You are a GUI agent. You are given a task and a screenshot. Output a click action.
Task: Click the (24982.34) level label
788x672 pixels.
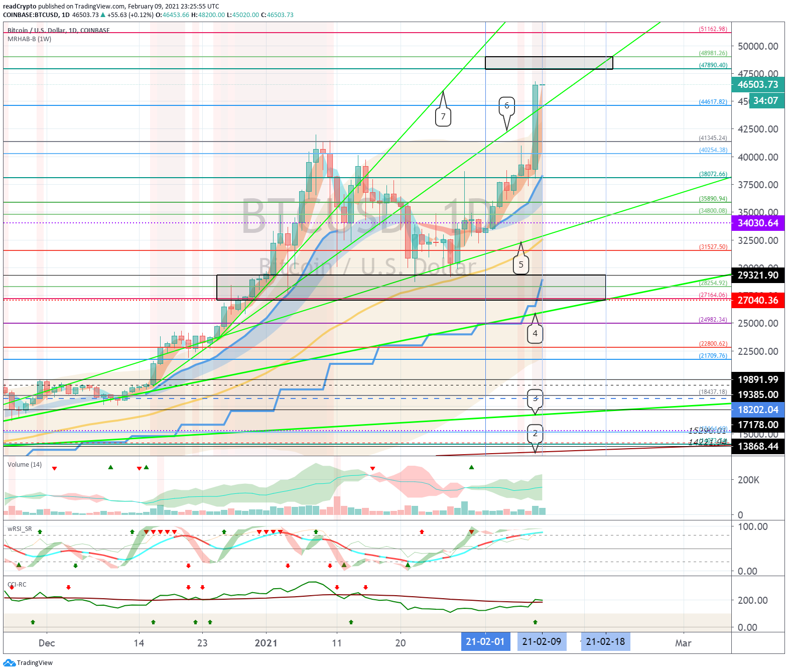(x=713, y=320)
